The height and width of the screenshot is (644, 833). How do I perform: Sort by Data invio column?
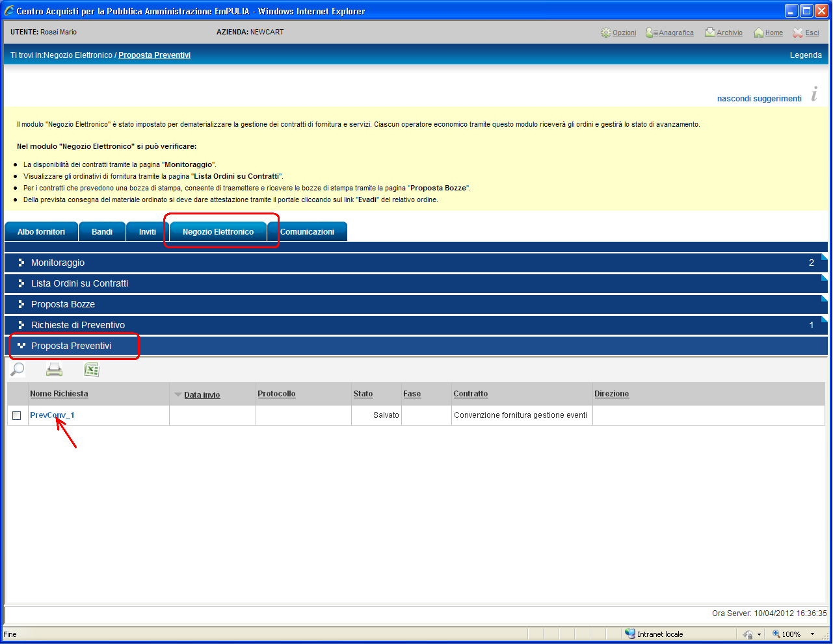pyautogui.click(x=202, y=394)
